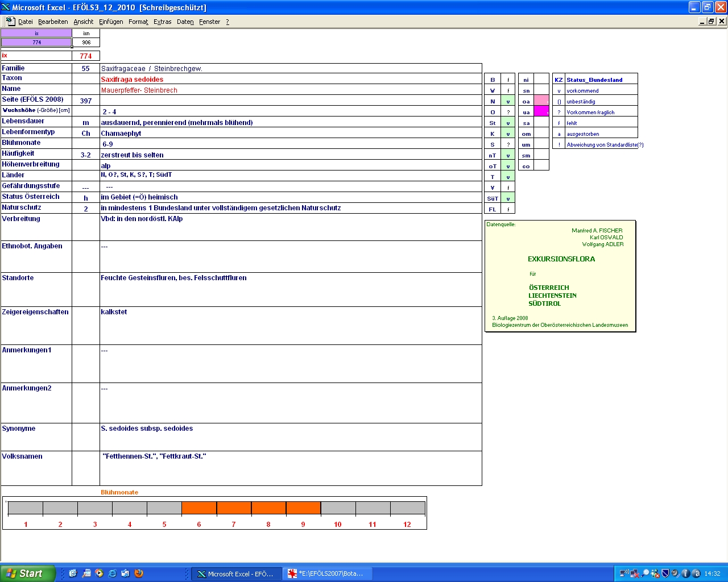The width and height of the screenshot is (728, 582).
Task: Click the Naturschutz description cell
Action: point(291,207)
